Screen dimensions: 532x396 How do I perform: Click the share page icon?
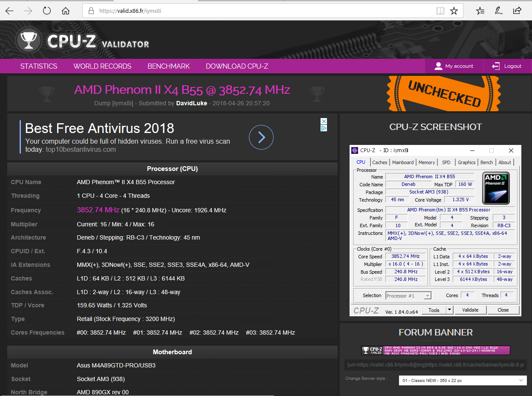(x=517, y=11)
